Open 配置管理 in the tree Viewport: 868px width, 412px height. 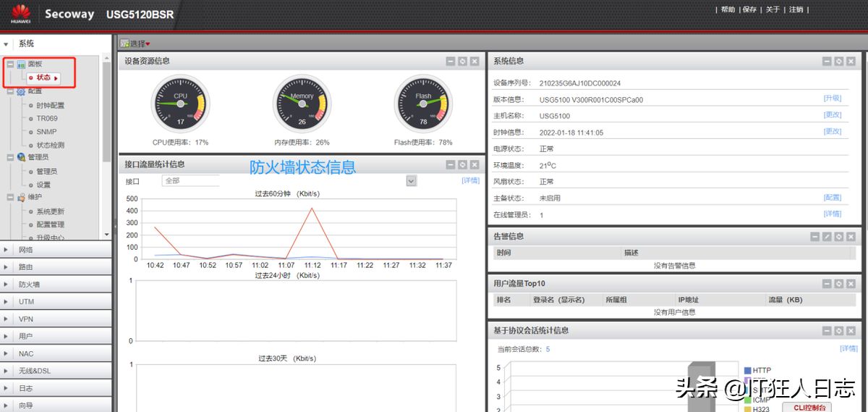51,224
